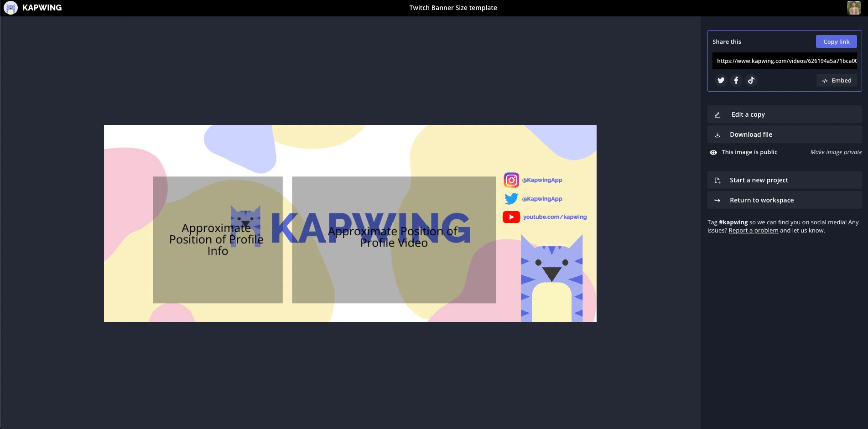
Task: Click the download arrow icon
Action: tap(717, 135)
